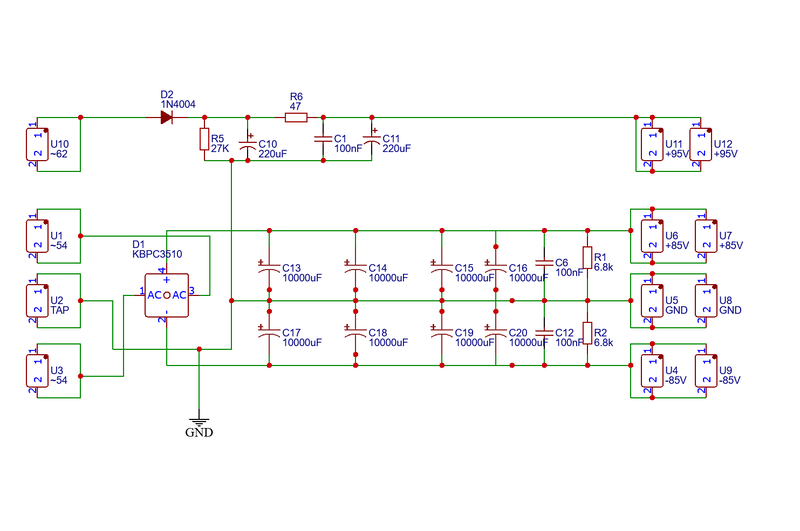Select connector U7 +85V symbol

point(706,236)
